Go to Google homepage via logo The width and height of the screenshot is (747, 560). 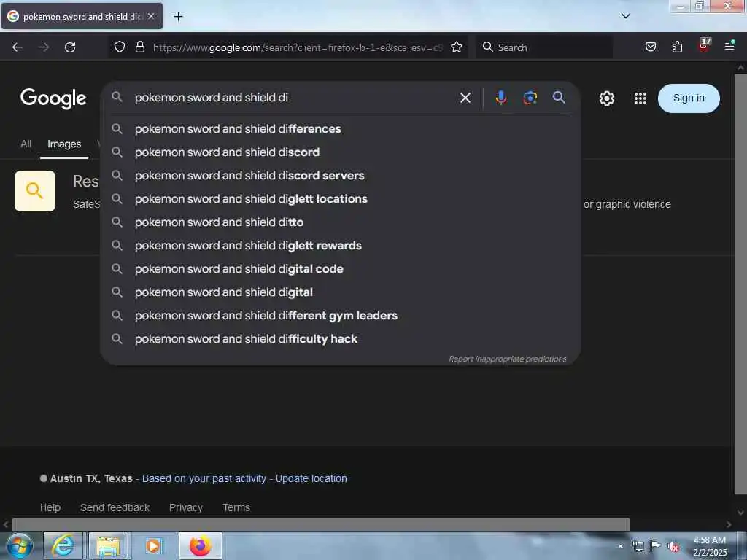click(x=53, y=98)
